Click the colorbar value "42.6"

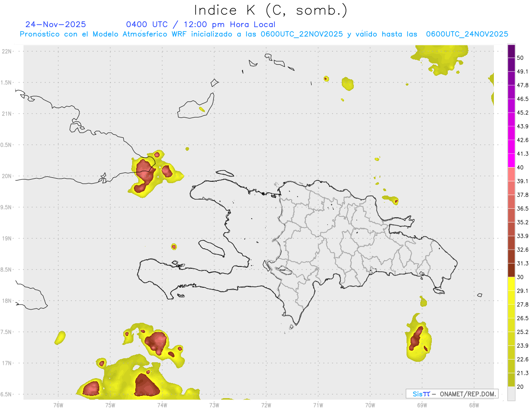523,140
